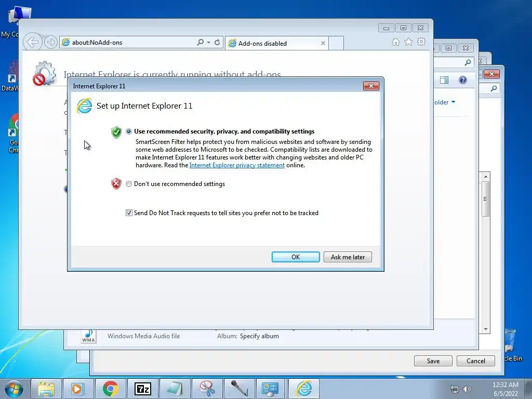This screenshot has height=399, width=532.
Task: Click the network tray icon
Action: [x=454, y=389]
